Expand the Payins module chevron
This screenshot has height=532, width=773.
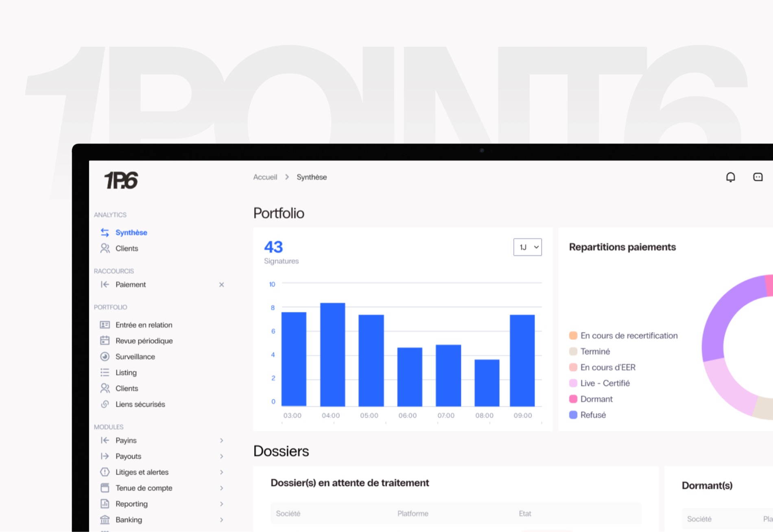coord(221,440)
